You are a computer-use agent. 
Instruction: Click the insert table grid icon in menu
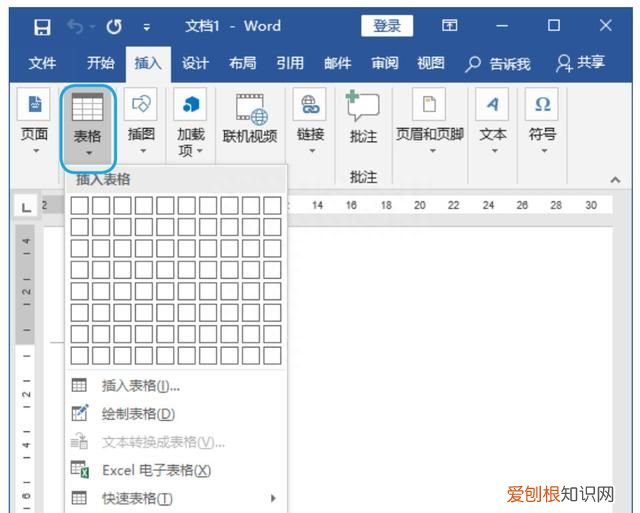(x=79, y=385)
